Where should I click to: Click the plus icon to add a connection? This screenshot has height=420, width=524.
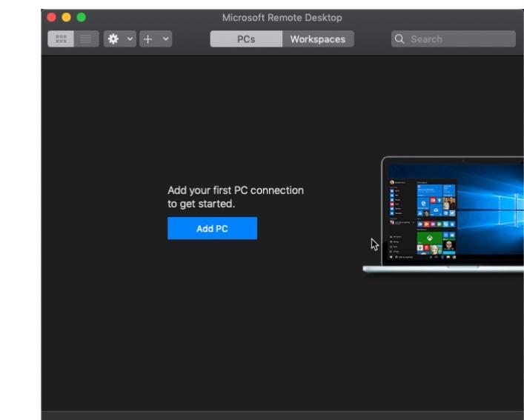[147, 39]
